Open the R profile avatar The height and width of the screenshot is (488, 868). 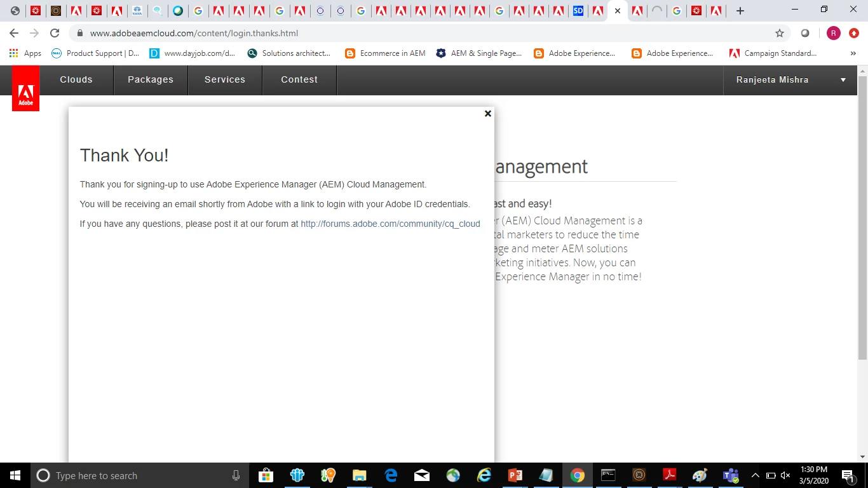pos(834,33)
